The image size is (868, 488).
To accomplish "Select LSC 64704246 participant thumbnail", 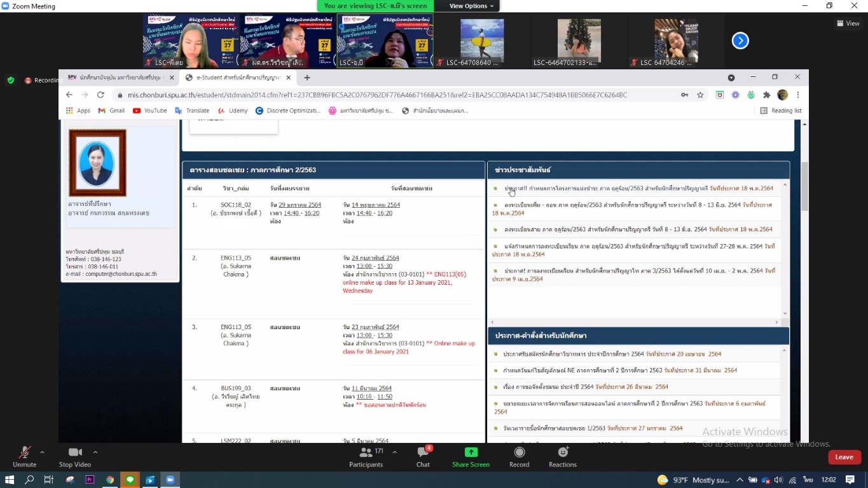I will [677, 41].
